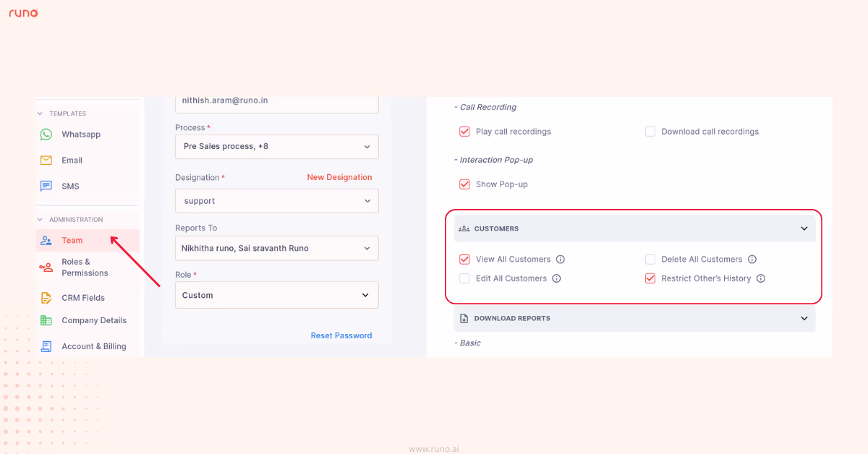Image resolution: width=868 pixels, height=454 pixels.
Task: Select the Roles & Permissions icon
Action: [46, 267]
